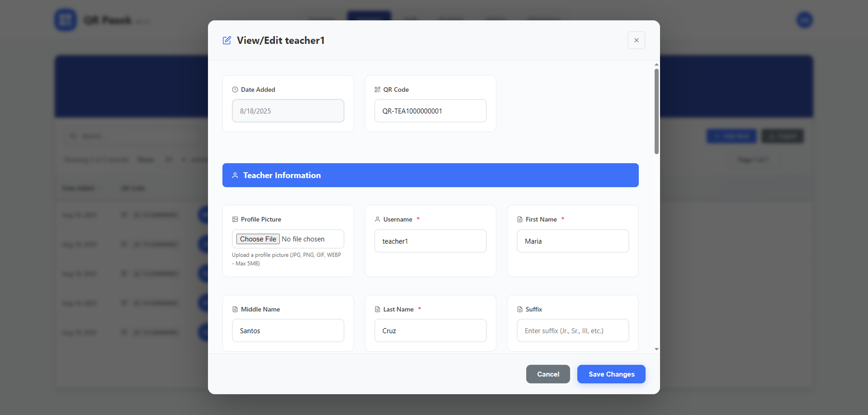Select the First Name field containing Maria
This screenshot has height=415, width=868.
572,241
